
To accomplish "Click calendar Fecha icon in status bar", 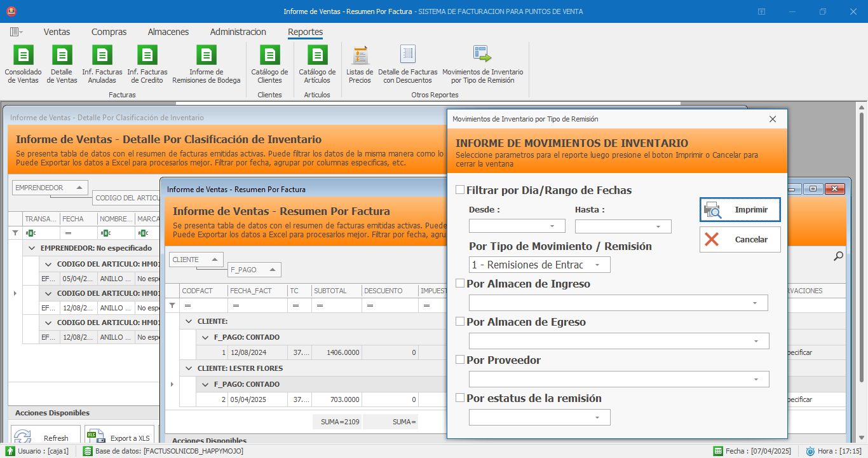I will pyautogui.click(x=718, y=451).
